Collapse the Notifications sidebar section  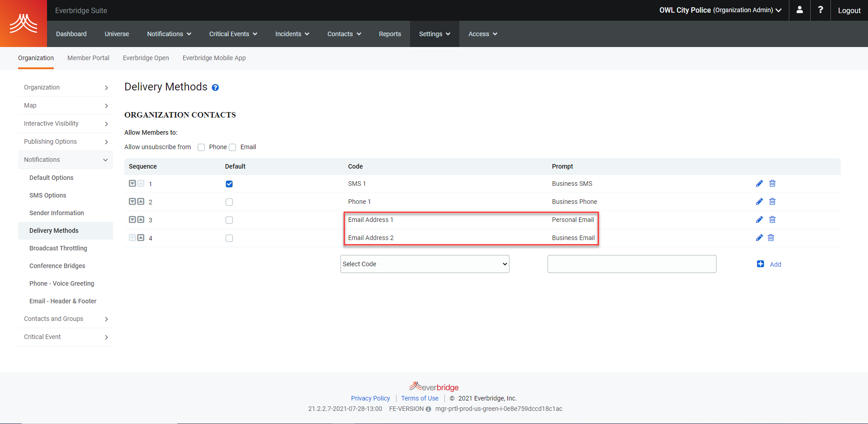coord(66,160)
